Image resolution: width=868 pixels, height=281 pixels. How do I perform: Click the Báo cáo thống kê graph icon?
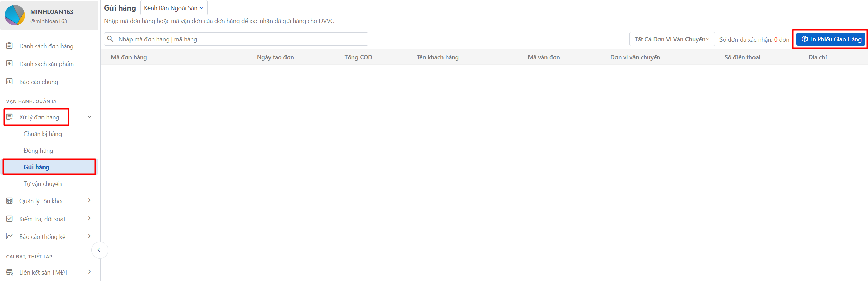click(10, 236)
